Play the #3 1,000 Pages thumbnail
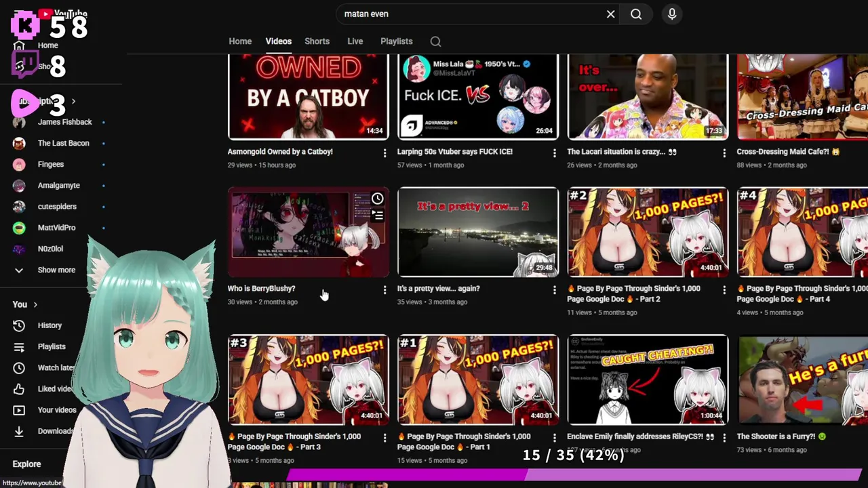 (308, 380)
